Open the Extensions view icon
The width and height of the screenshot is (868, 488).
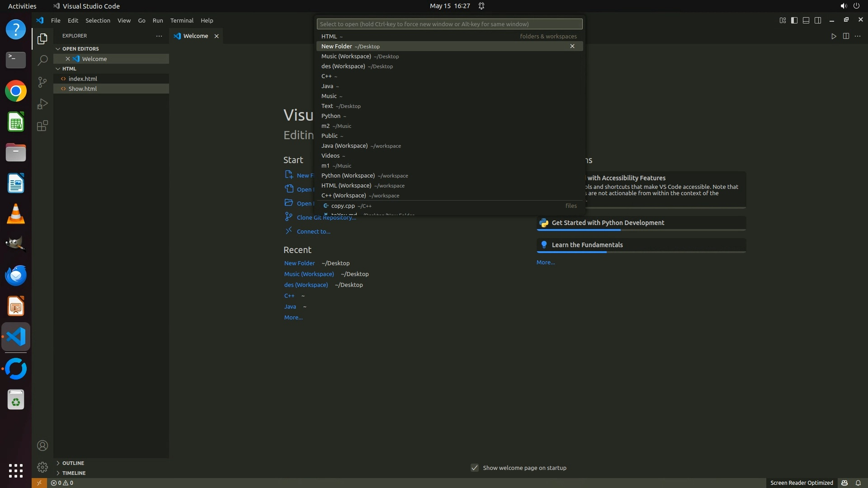[42, 126]
